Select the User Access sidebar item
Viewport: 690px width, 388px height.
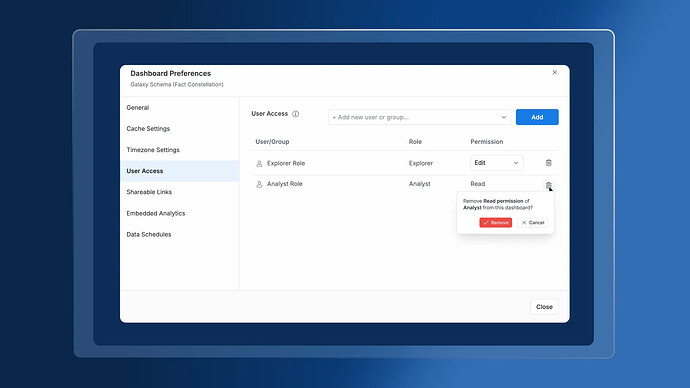pyautogui.click(x=180, y=171)
